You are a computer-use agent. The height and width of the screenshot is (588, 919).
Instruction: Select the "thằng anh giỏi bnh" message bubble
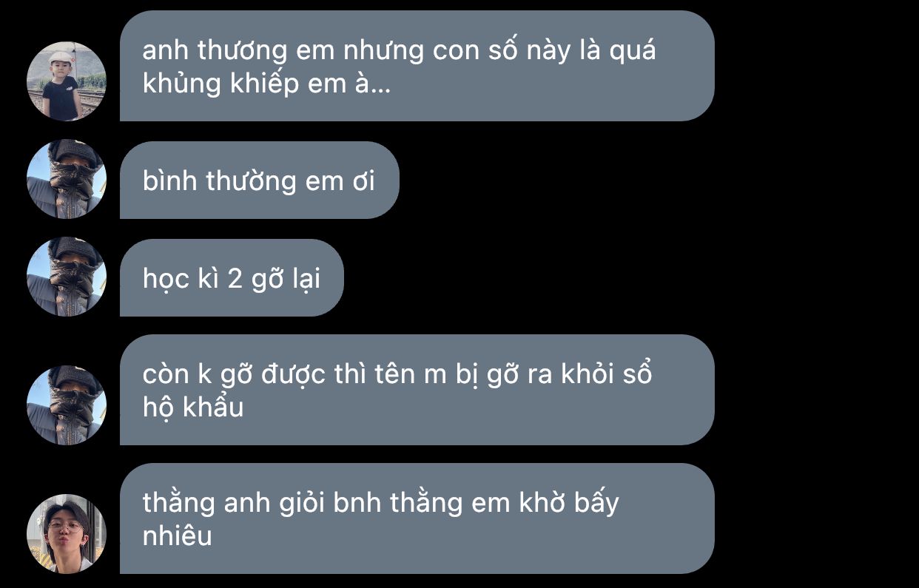[417, 518]
